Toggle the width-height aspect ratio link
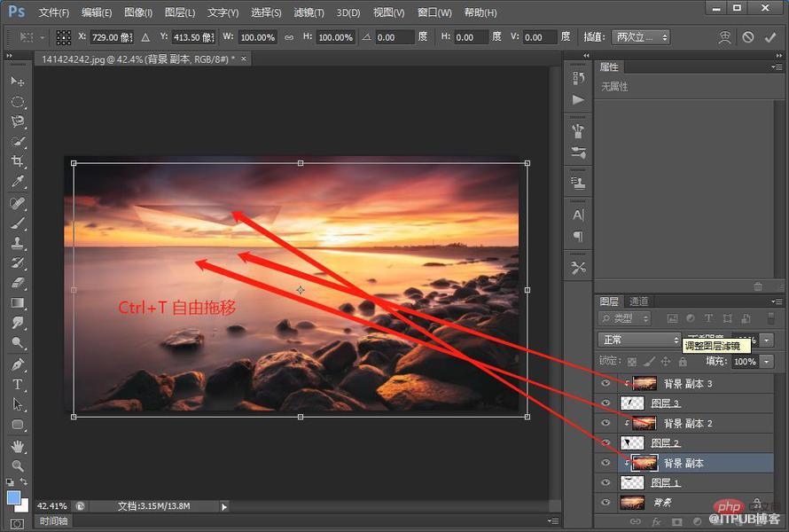 click(x=289, y=37)
